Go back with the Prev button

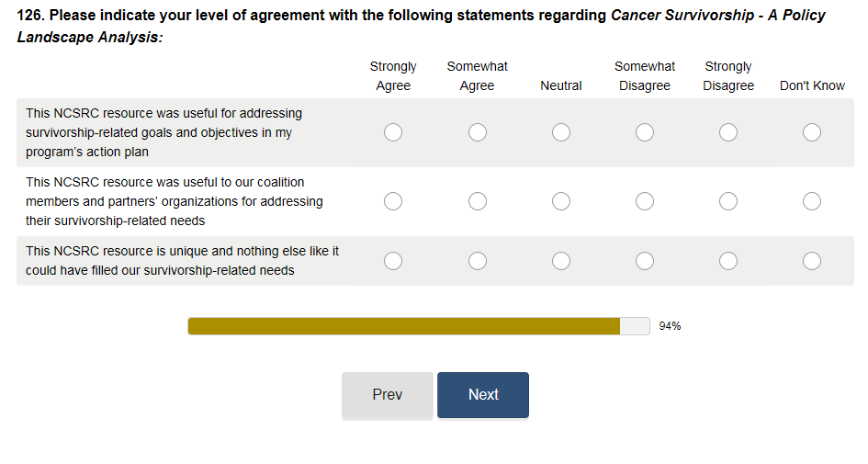pos(387,395)
